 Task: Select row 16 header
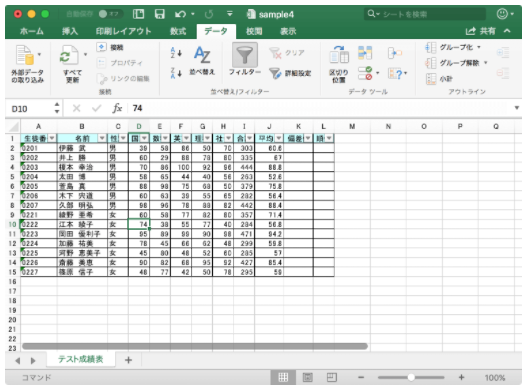(x=13, y=282)
